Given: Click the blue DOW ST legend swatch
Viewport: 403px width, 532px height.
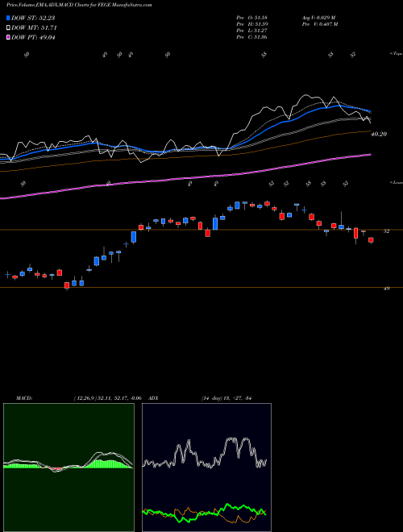Looking at the screenshot, I should 9,18.
